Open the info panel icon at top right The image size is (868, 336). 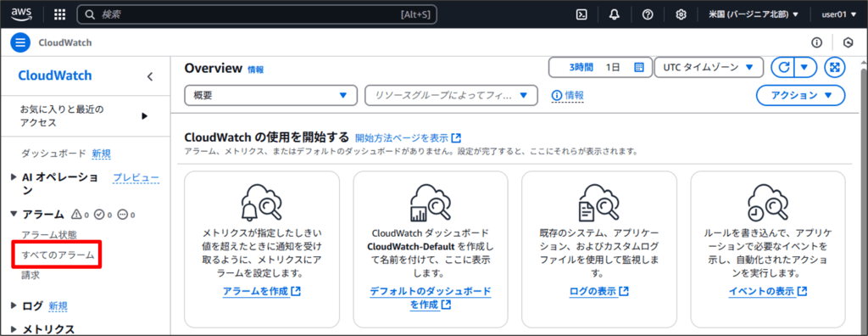click(x=816, y=42)
